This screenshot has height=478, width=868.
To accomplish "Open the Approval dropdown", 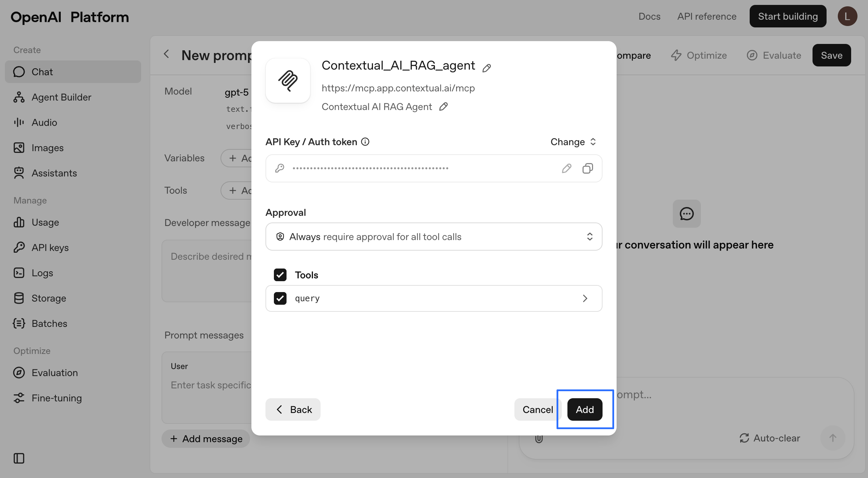I will click(434, 237).
